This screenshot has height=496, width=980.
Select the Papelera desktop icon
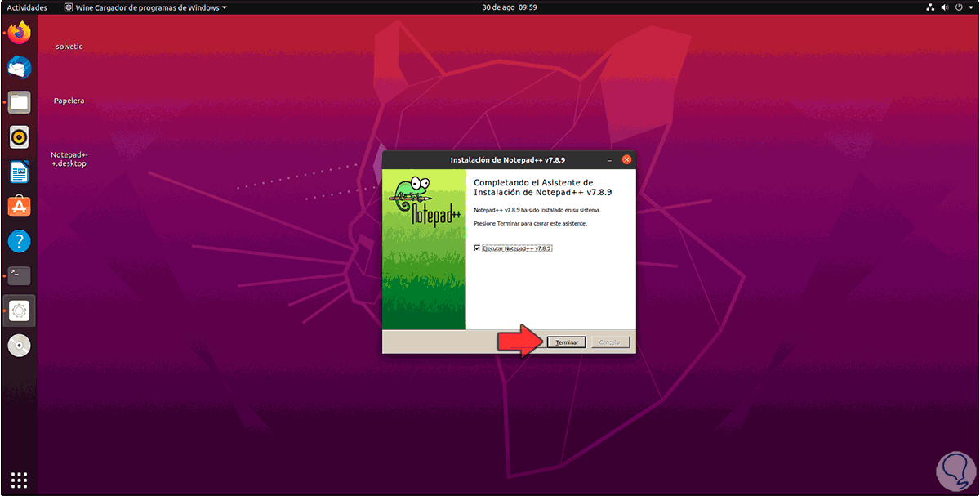point(69,101)
